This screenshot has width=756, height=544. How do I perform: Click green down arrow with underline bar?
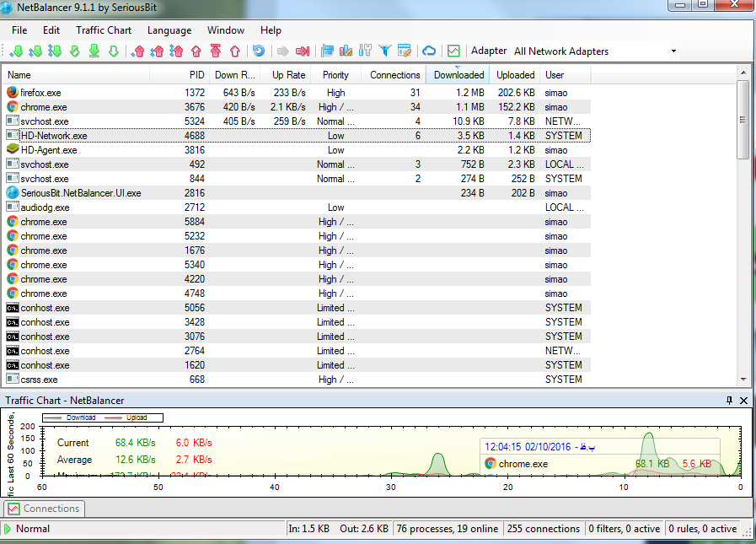tap(94, 51)
